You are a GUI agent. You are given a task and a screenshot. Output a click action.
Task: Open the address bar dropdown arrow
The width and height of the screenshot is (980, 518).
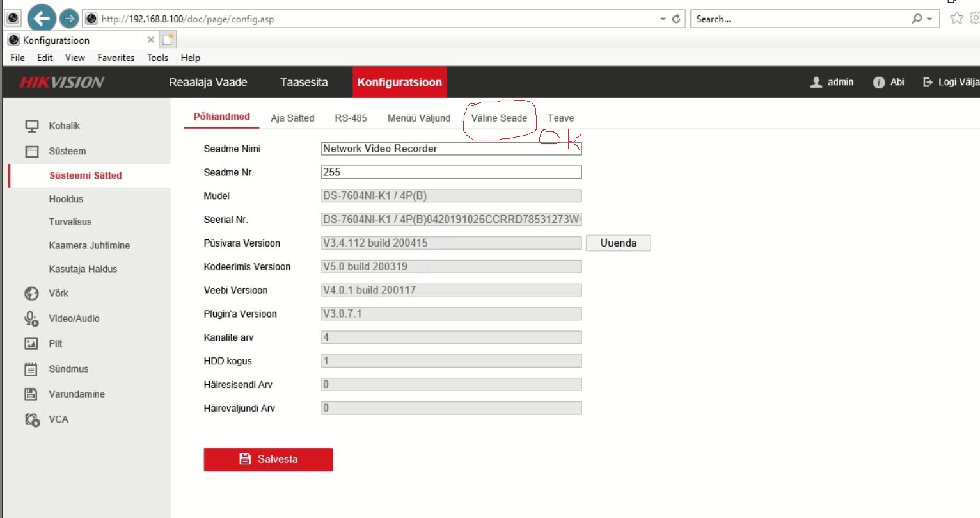[663, 19]
